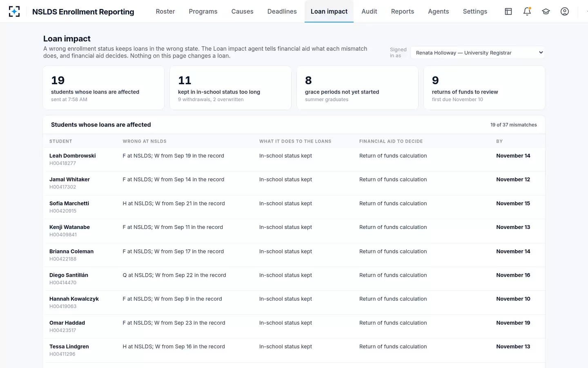This screenshot has height=368, width=588.
Task: Click the graduation cap icon
Action: (546, 11)
